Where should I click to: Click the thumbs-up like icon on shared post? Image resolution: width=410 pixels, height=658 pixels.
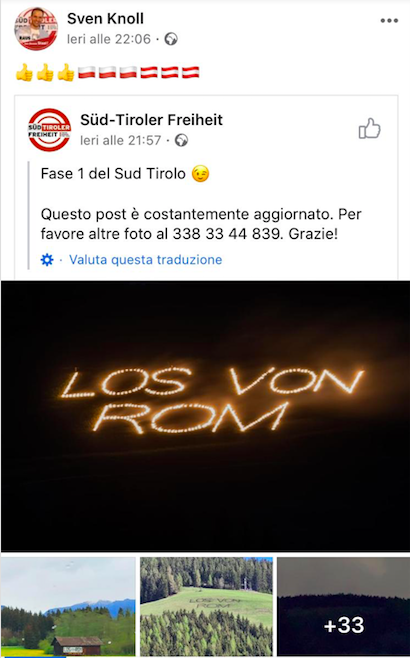click(370, 128)
